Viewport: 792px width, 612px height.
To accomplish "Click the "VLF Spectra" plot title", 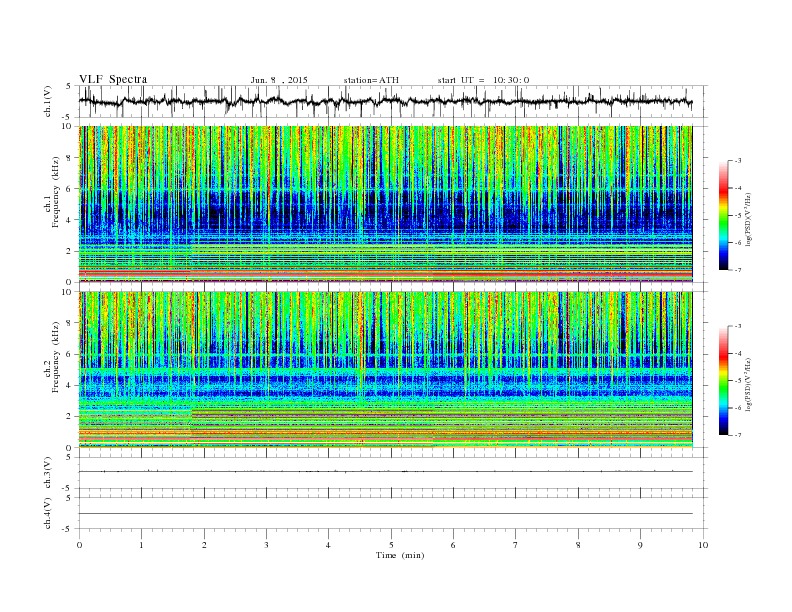I will tap(113, 79).
